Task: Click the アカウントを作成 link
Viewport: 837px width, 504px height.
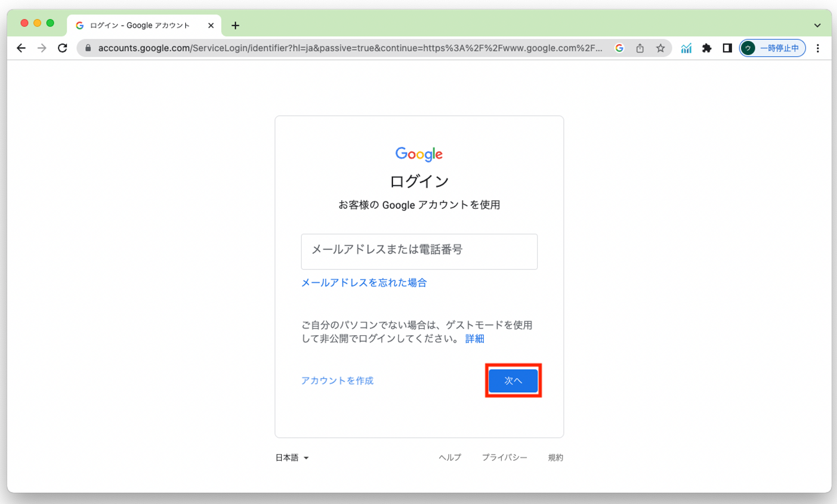Action: point(337,380)
